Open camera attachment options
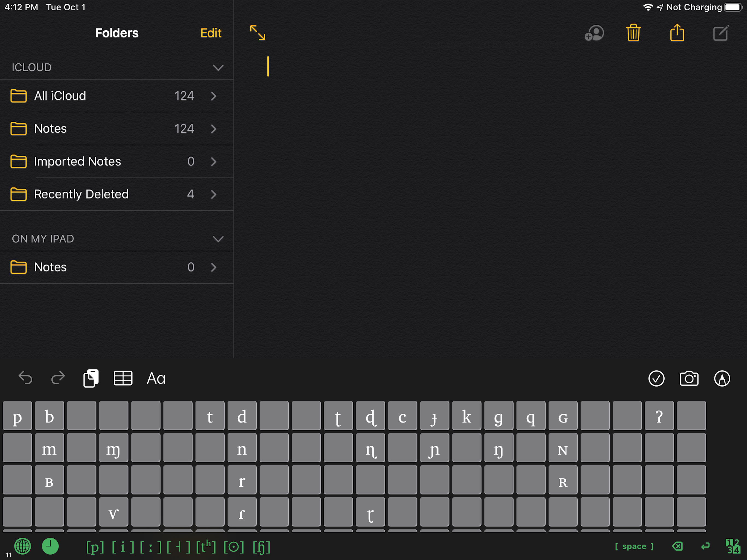Image resolution: width=747 pixels, height=560 pixels. (x=689, y=378)
